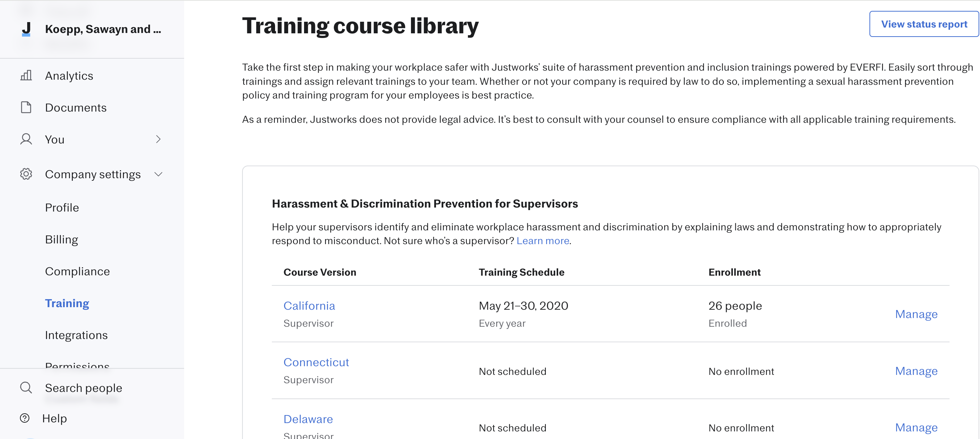980x439 pixels.
Task: Open Documents in the sidebar
Action: pyautogui.click(x=76, y=108)
